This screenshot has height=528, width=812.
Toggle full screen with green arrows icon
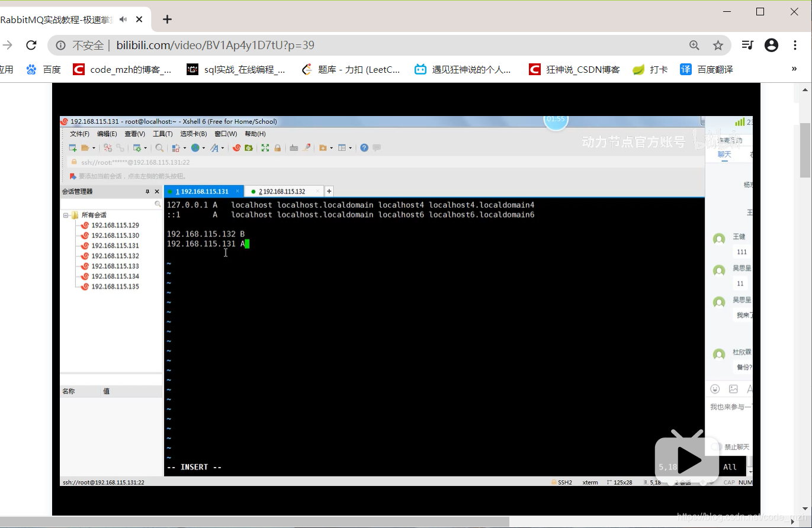tap(265, 148)
